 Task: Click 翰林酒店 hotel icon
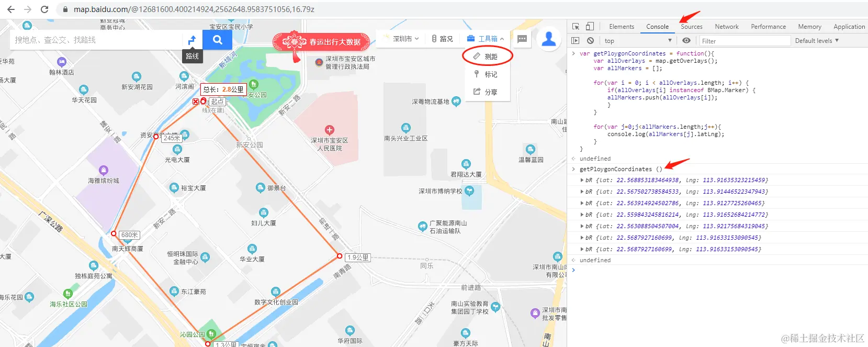(x=62, y=62)
